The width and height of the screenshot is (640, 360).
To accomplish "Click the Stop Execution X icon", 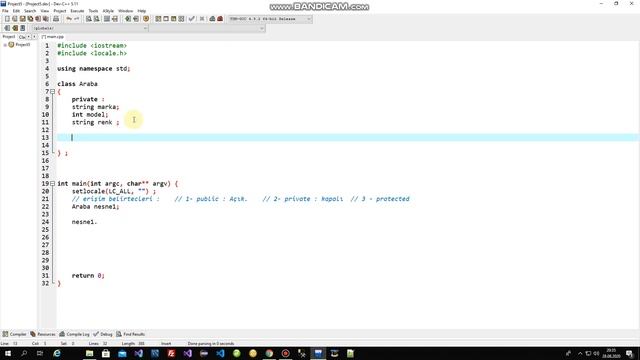I will pos(202,19).
